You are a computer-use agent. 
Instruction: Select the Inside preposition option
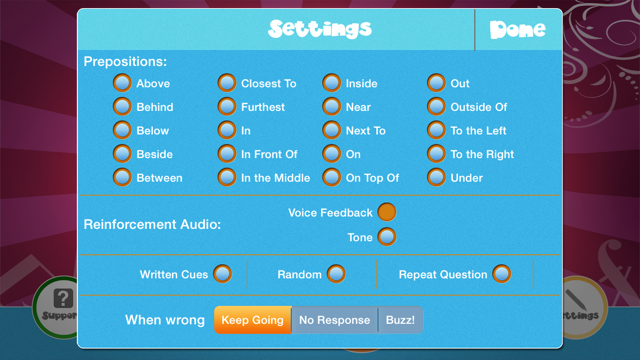point(331,83)
